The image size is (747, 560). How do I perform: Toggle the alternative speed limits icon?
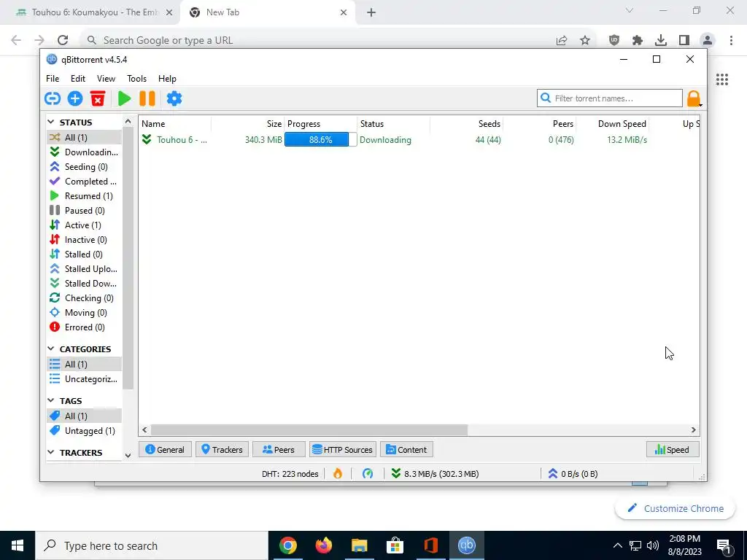[368, 474]
